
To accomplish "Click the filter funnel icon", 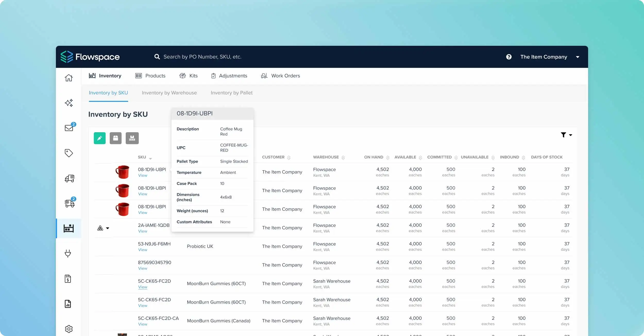I will click(563, 135).
